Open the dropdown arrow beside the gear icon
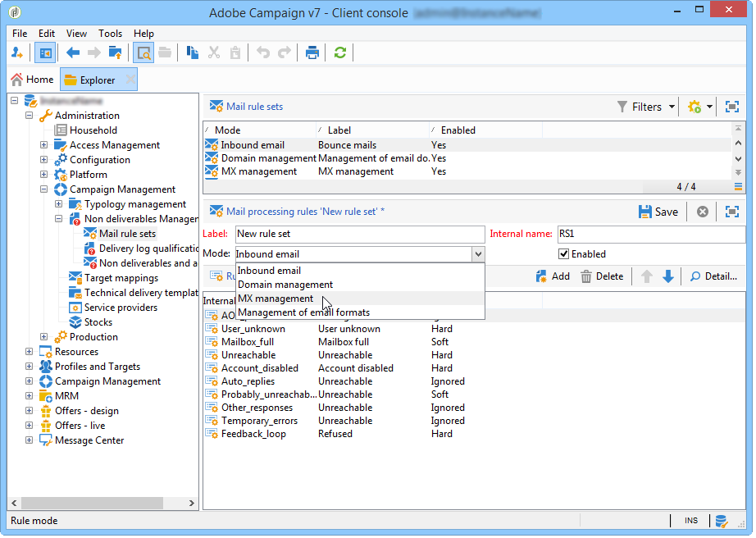 pos(710,107)
